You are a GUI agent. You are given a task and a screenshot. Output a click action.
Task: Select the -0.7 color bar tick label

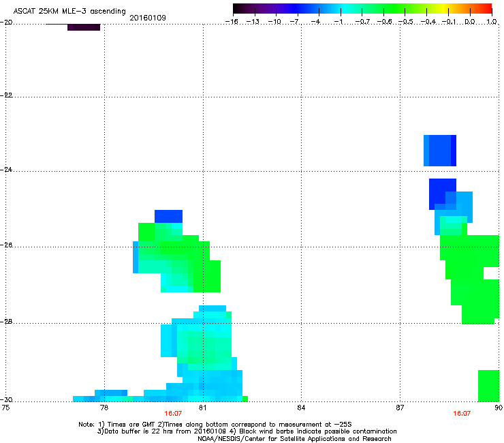tap(362, 22)
